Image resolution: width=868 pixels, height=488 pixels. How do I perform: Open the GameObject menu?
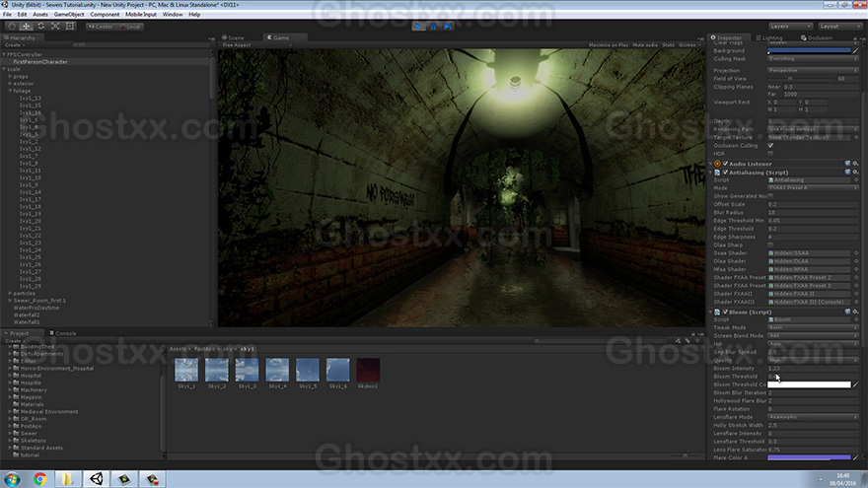[x=69, y=15]
